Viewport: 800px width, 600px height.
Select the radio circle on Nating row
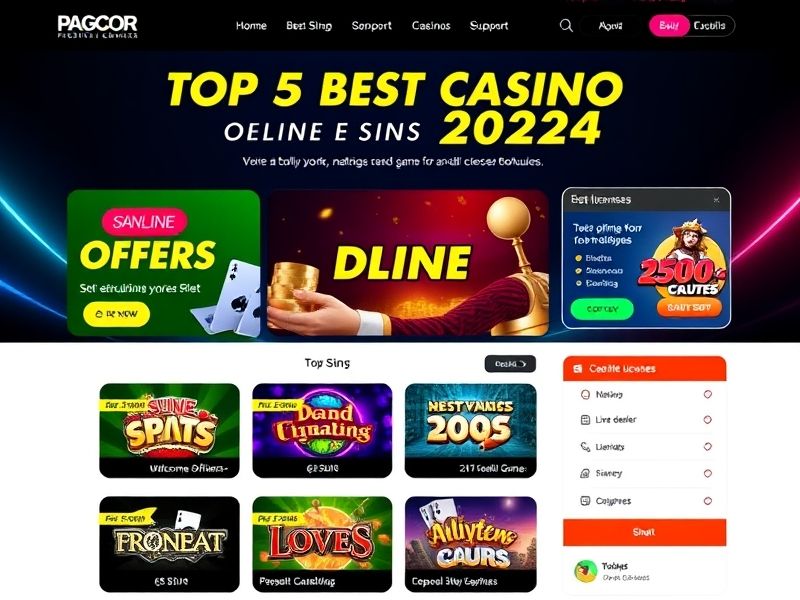tap(708, 394)
